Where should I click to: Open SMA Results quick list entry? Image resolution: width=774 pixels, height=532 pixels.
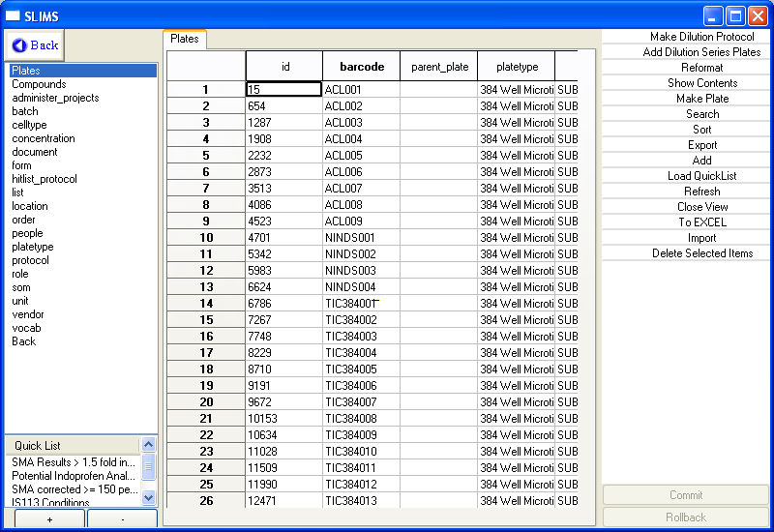coord(74,462)
